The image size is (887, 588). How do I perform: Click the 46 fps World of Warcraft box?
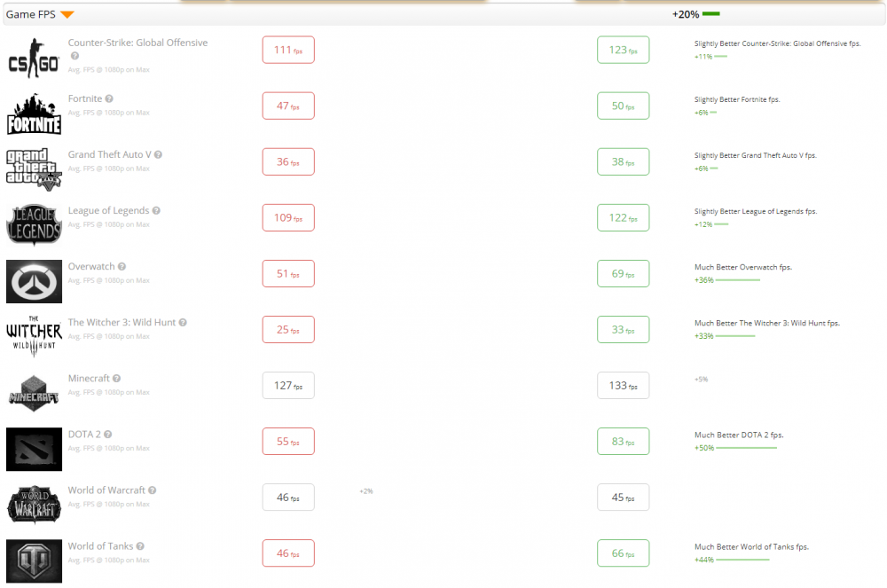point(288,498)
